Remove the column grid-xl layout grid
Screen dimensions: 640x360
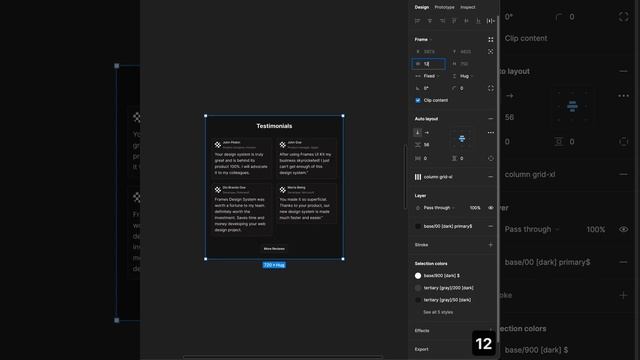(491, 177)
